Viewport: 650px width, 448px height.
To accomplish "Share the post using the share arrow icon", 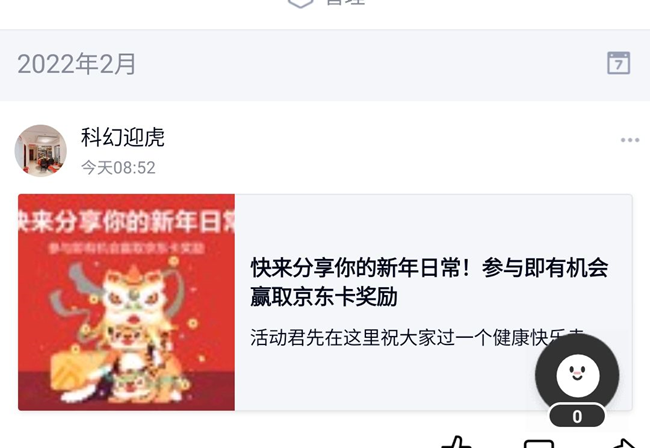I will 624,443.
